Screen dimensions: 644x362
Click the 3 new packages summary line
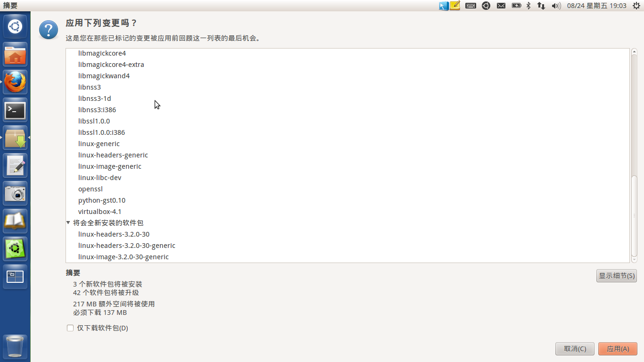[x=107, y=284]
